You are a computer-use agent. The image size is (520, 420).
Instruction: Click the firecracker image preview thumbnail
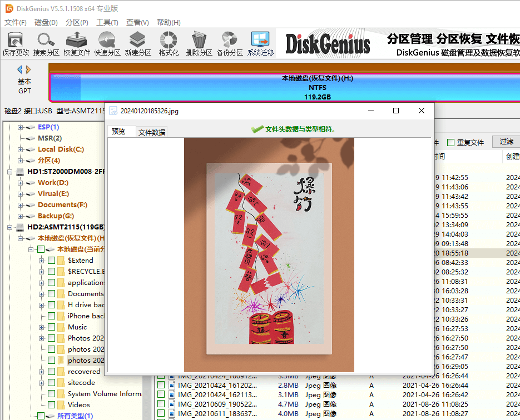(269, 256)
